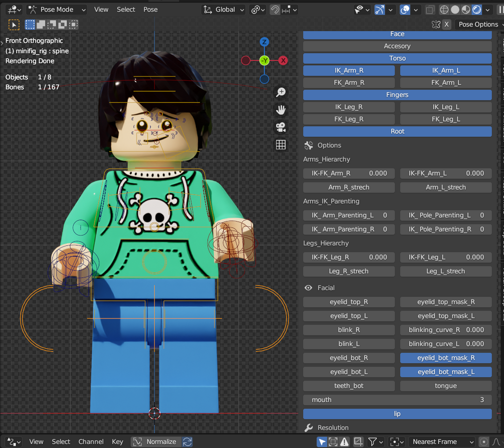Toggle the camera view icon
This screenshot has width=504, height=448.
tap(281, 127)
